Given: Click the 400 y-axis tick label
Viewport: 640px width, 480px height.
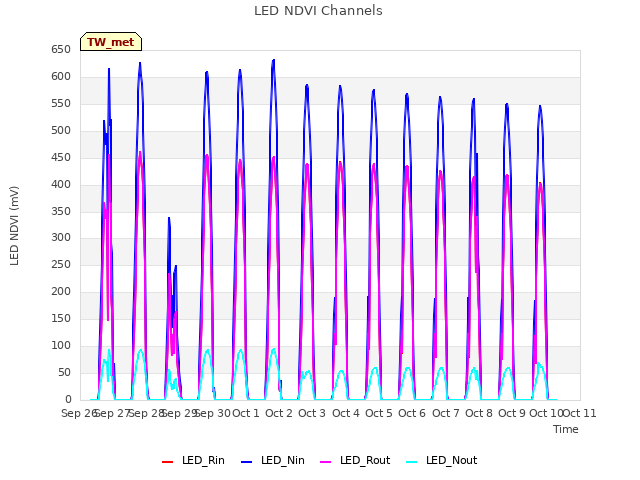Looking at the screenshot, I should pos(61,184).
